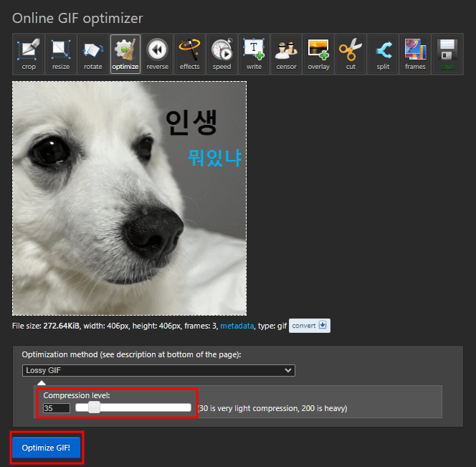Click the compression range hint text
The height and width of the screenshot is (467, 476).
pyautogui.click(x=272, y=408)
